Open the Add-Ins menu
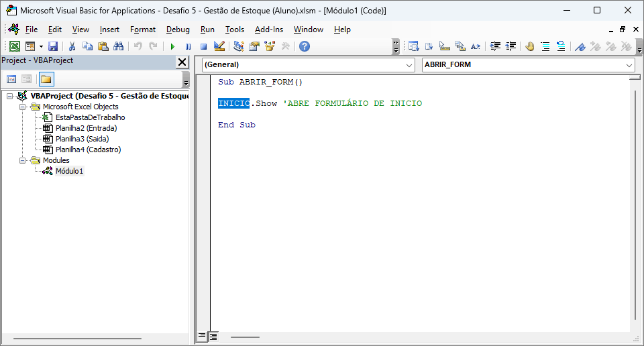The width and height of the screenshot is (644, 346). [268, 30]
